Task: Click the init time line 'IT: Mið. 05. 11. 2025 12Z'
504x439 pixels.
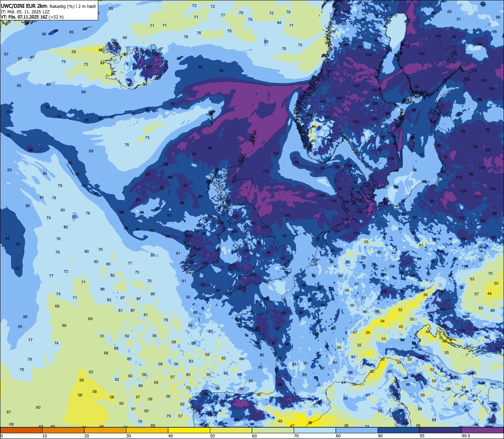Action: (25, 11)
